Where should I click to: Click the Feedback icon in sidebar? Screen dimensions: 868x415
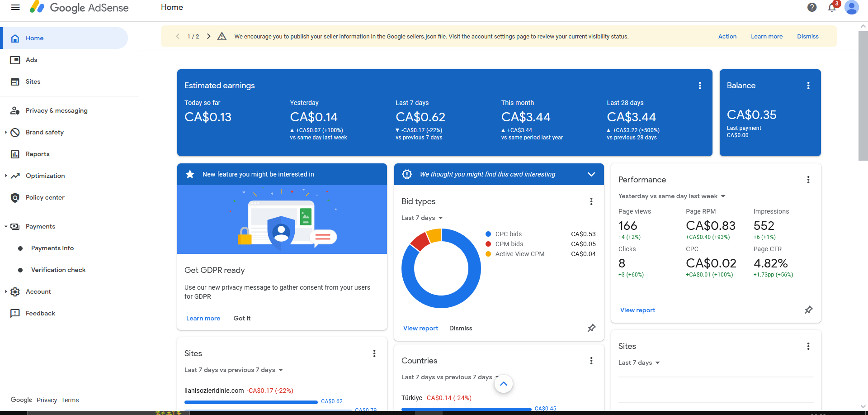(15, 313)
